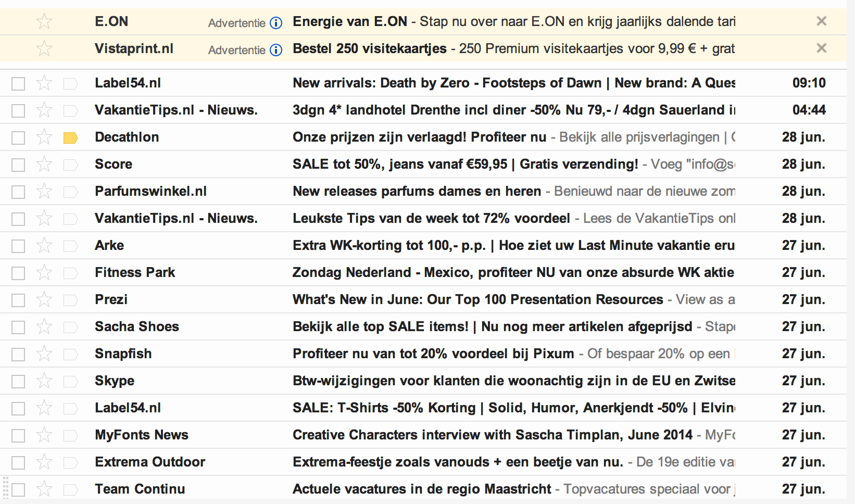Dismiss the Vistaprint.nl advertisement
The image size is (855, 504).
(x=822, y=48)
